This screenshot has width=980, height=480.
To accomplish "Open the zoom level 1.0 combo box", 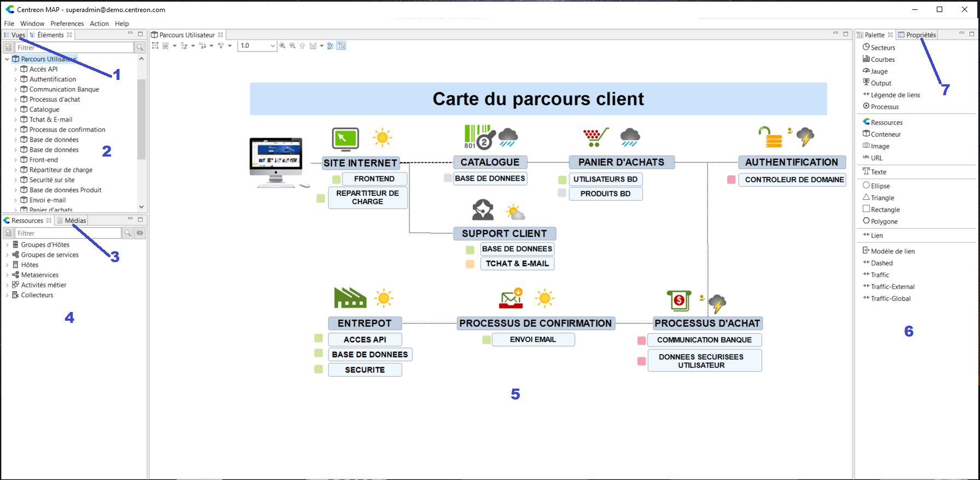I will (x=257, y=46).
